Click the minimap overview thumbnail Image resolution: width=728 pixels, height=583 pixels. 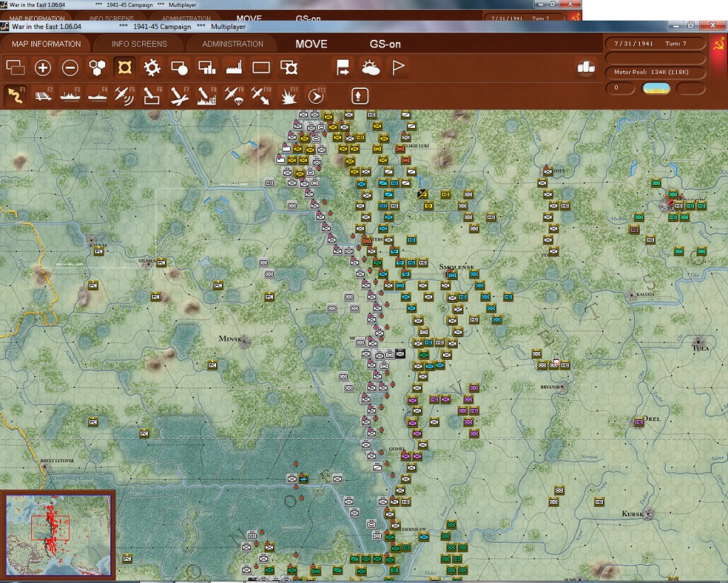pos(58,535)
